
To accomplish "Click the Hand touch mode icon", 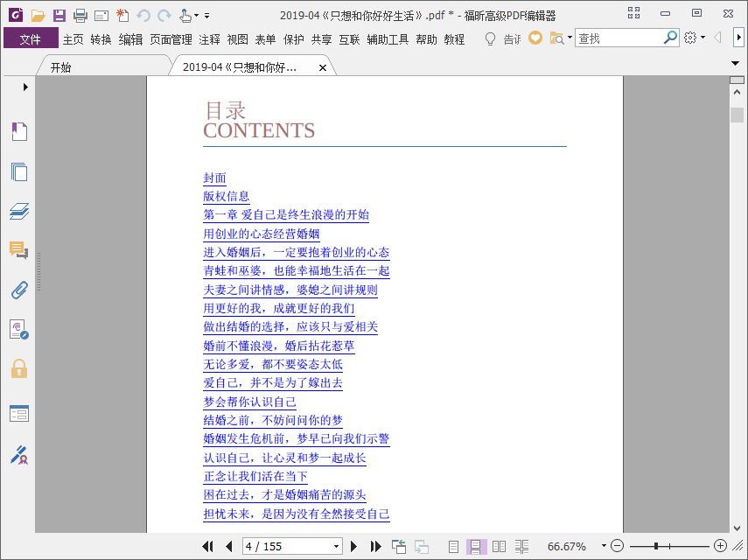I will [x=185, y=16].
